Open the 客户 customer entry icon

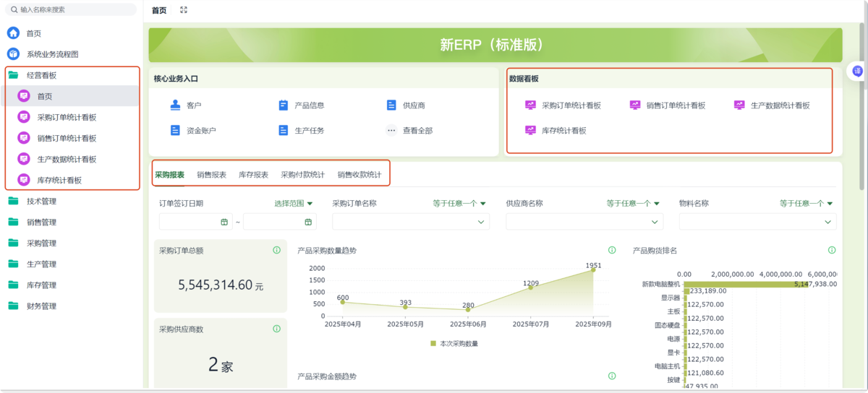point(175,105)
